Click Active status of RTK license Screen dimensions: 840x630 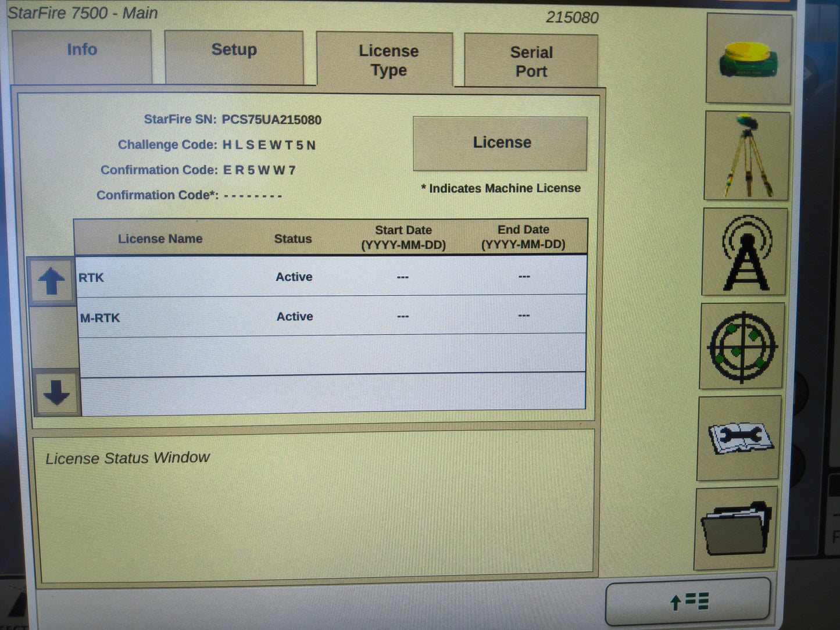(x=294, y=277)
